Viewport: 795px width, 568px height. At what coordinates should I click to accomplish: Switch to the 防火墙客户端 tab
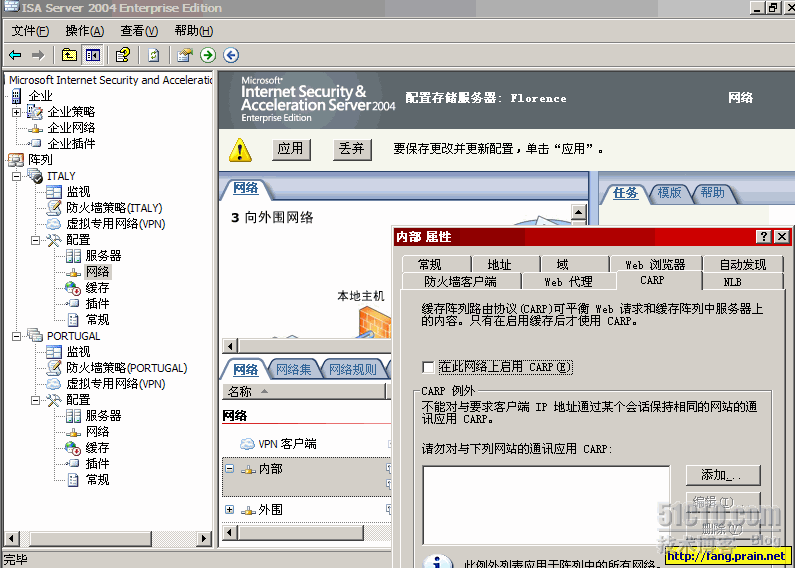[x=461, y=281]
